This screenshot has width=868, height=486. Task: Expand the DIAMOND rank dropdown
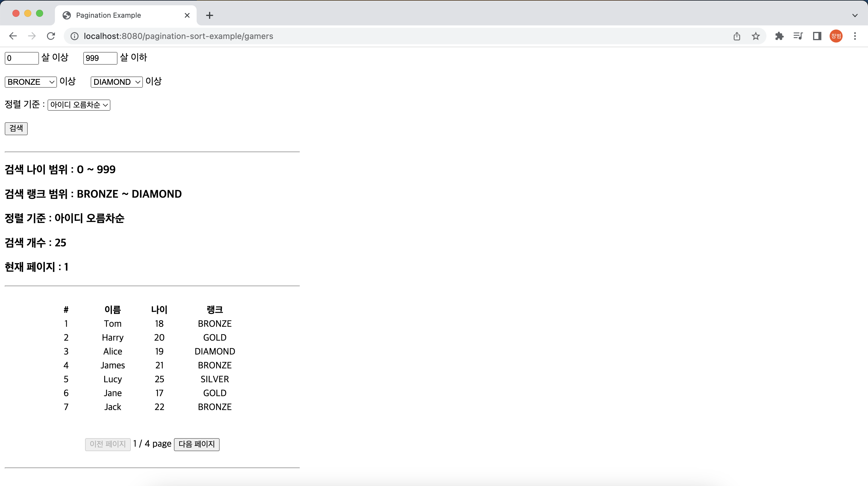pos(117,82)
